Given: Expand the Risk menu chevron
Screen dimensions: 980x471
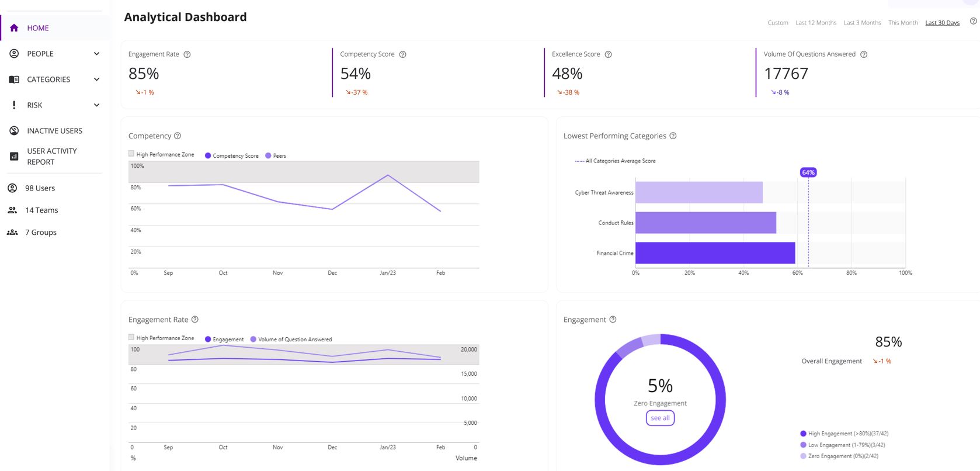Looking at the screenshot, I should 97,105.
